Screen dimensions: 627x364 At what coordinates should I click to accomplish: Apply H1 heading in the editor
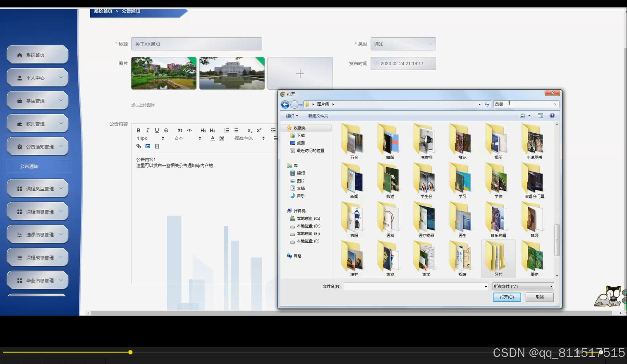click(203, 130)
